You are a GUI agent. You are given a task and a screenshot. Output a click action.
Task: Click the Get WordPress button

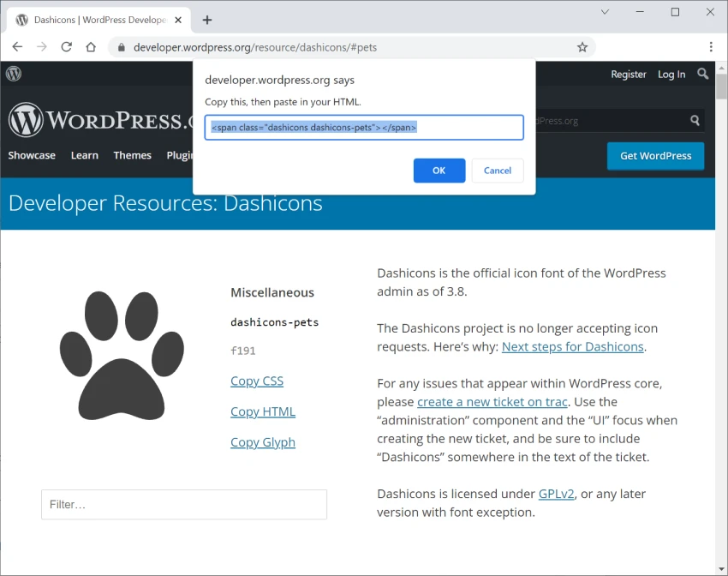click(655, 156)
